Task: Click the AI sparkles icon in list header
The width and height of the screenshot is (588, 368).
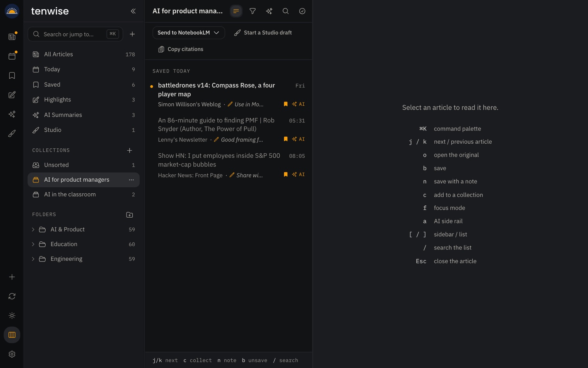Action: tap(269, 11)
